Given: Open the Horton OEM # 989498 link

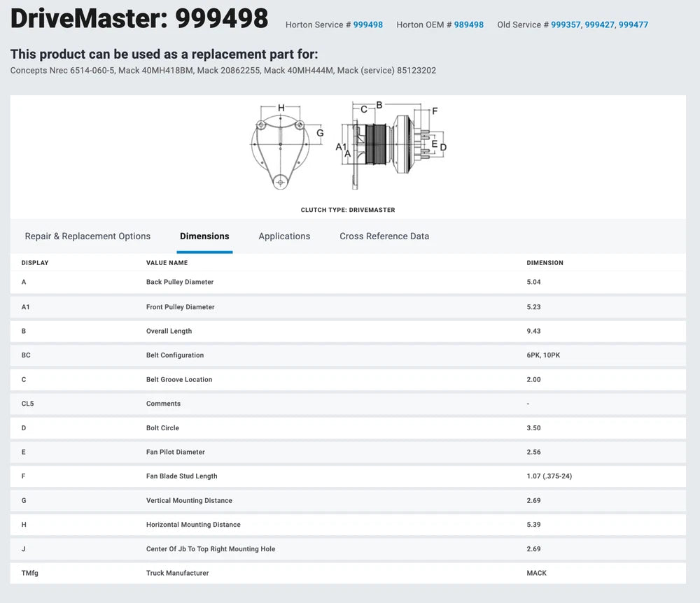Looking at the screenshot, I should point(468,24).
